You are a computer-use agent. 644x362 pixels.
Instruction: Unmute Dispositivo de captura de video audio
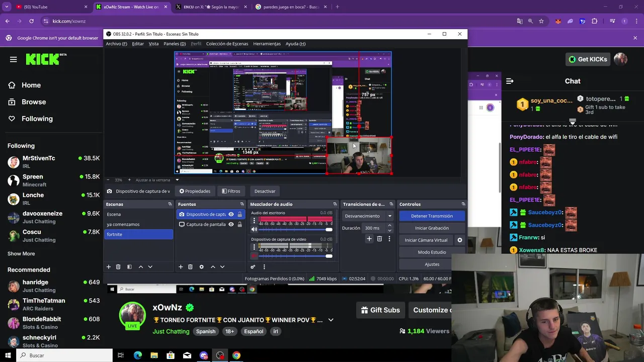pyautogui.click(x=254, y=256)
